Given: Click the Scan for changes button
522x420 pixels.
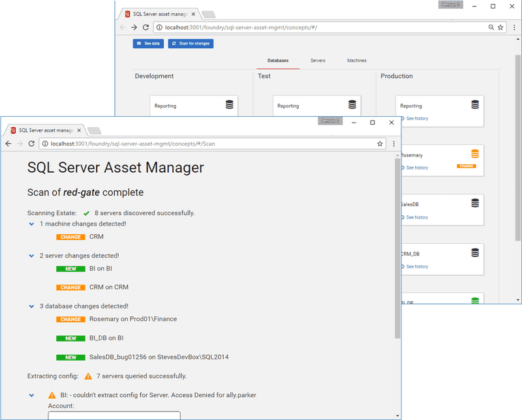Looking at the screenshot, I should pyautogui.click(x=191, y=43).
